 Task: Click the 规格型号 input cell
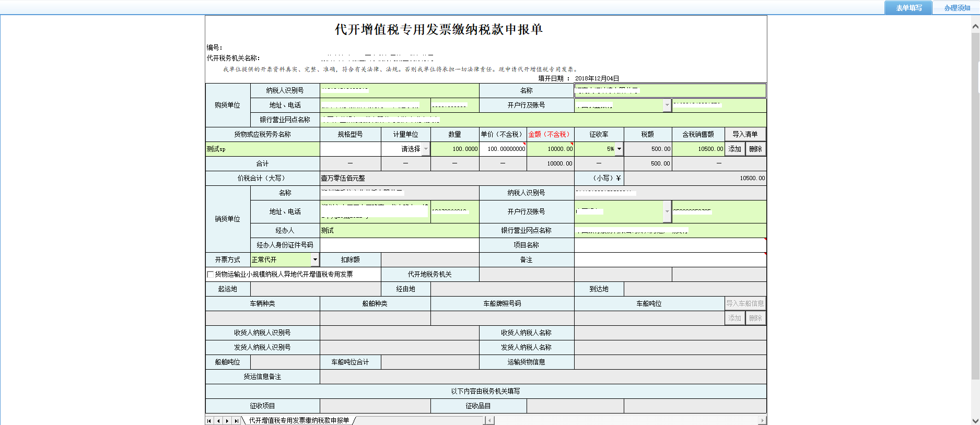point(350,149)
